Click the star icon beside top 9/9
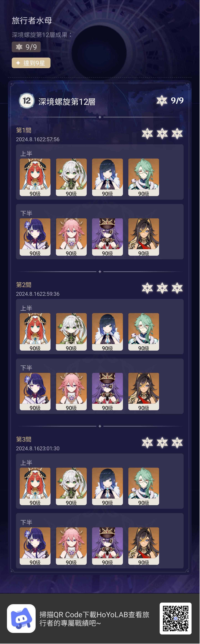200x644 pixels. point(162,101)
